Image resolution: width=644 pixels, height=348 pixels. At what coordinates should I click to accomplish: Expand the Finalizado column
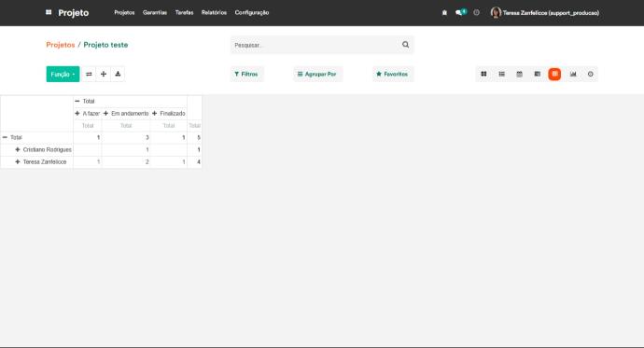click(169, 113)
